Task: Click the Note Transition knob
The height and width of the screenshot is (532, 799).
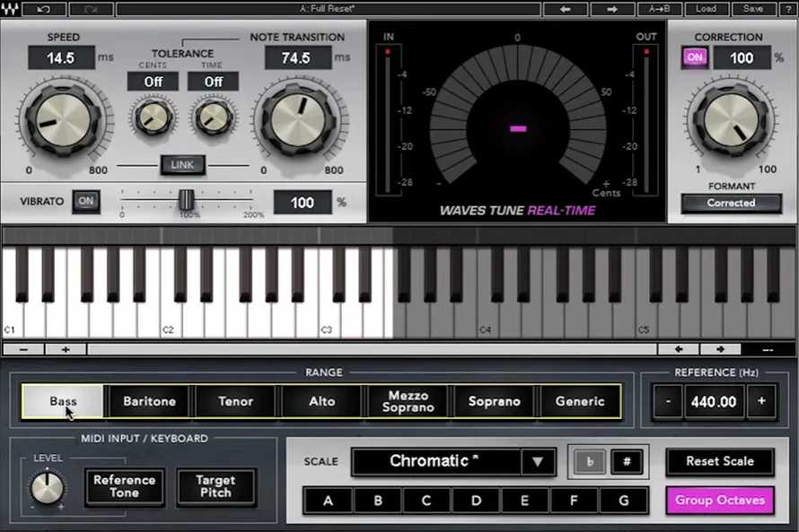Action: [x=299, y=120]
